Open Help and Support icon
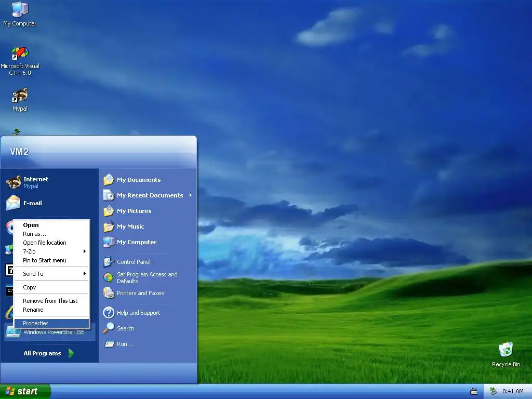This screenshot has height=399, width=532. pos(109,312)
